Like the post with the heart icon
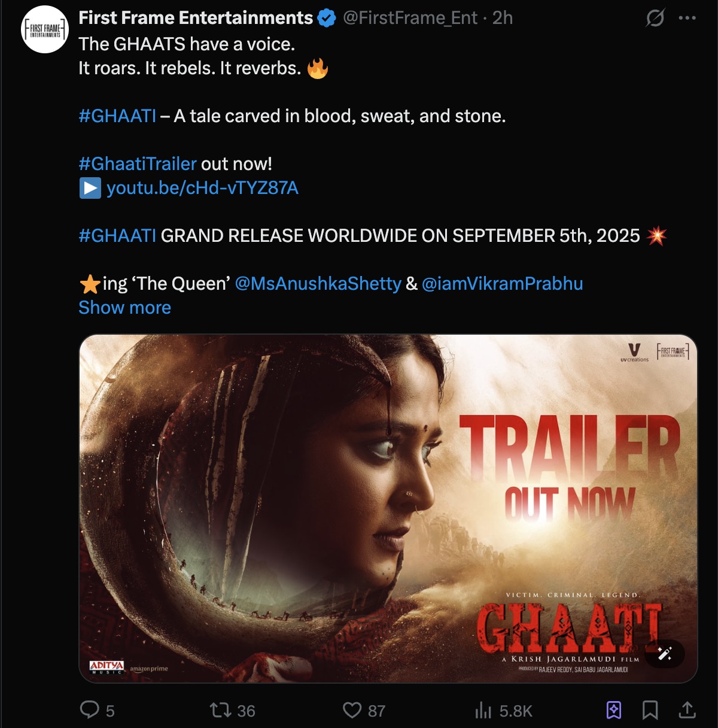The image size is (718, 728). click(x=352, y=710)
